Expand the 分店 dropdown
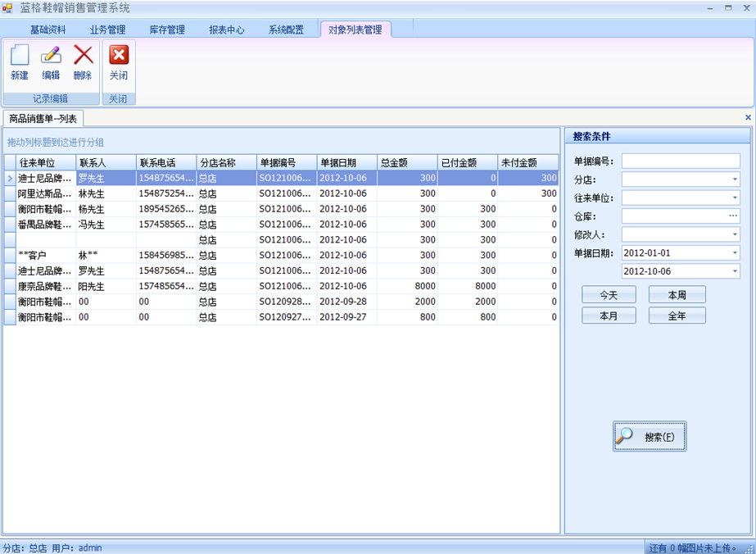756x554 pixels. coord(734,179)
